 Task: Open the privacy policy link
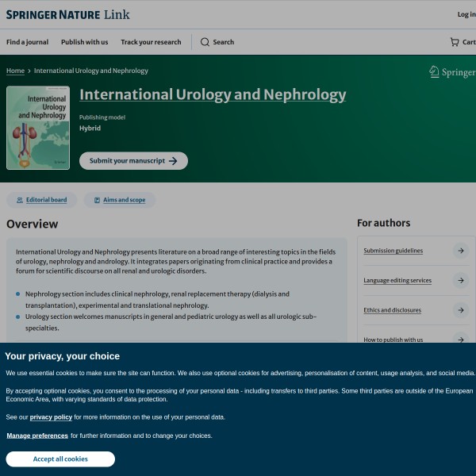(51, 416)
